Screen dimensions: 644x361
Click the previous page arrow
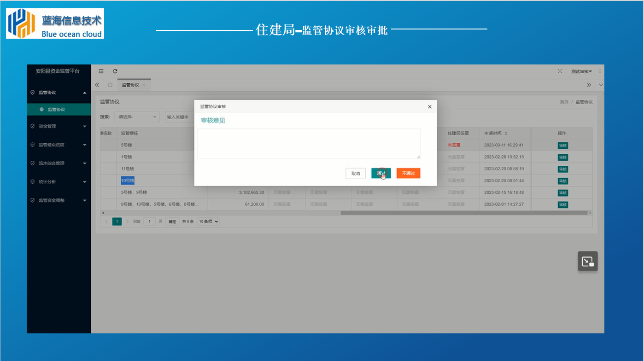pyautogui.click(x=107, y=221)
